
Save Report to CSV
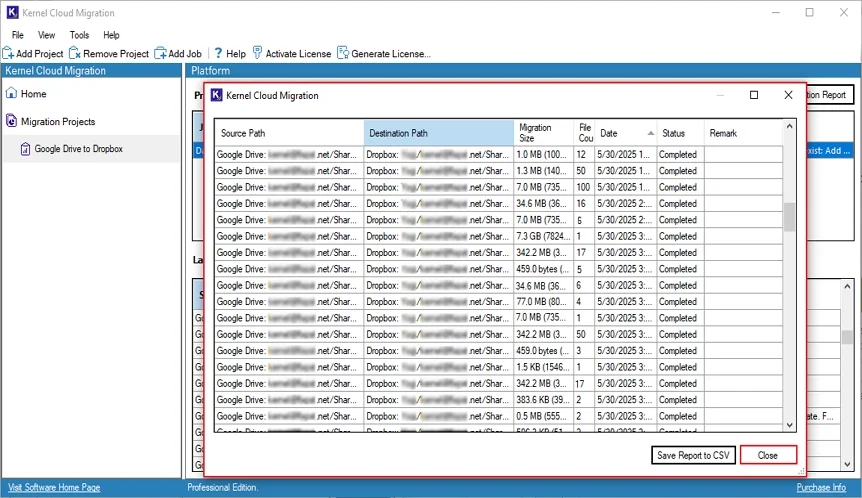(x=693, y=455)
